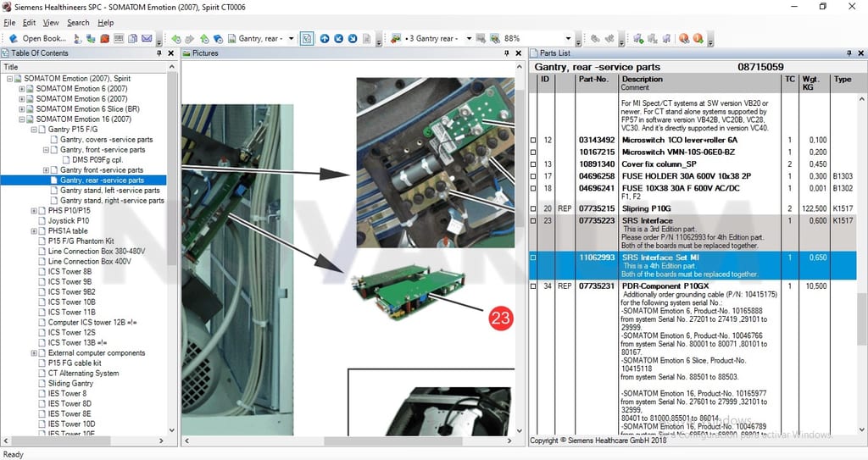Click the envelope mail icon in toolbar
868x460 pixels.
pos(147,38)
